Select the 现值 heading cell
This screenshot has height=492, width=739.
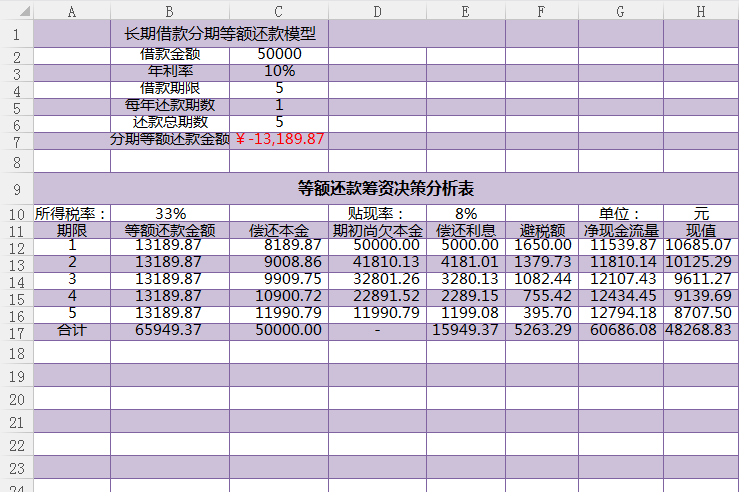click(x=700, y=231)
